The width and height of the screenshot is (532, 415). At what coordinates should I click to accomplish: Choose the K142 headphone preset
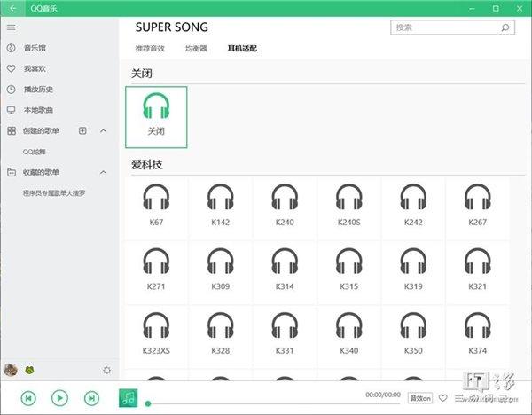point(221,208)
